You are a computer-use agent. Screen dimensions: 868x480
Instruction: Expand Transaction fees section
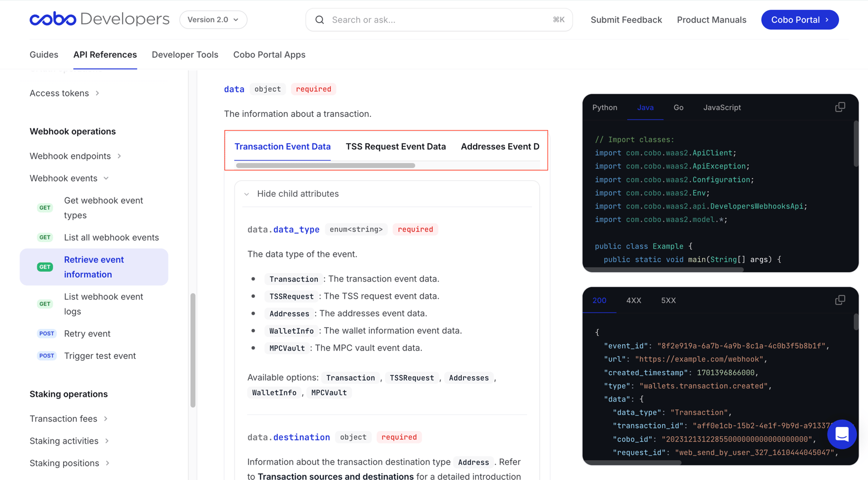point(69,418)
